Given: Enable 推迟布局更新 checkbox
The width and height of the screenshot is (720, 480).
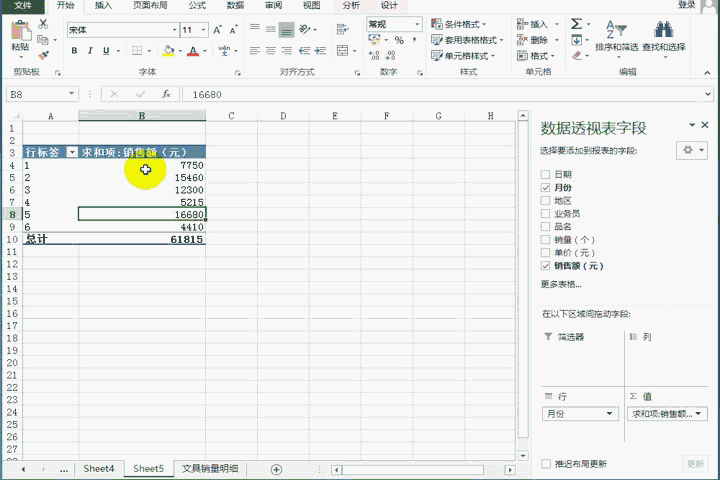Looking at the screenshot, I should 546,464.
